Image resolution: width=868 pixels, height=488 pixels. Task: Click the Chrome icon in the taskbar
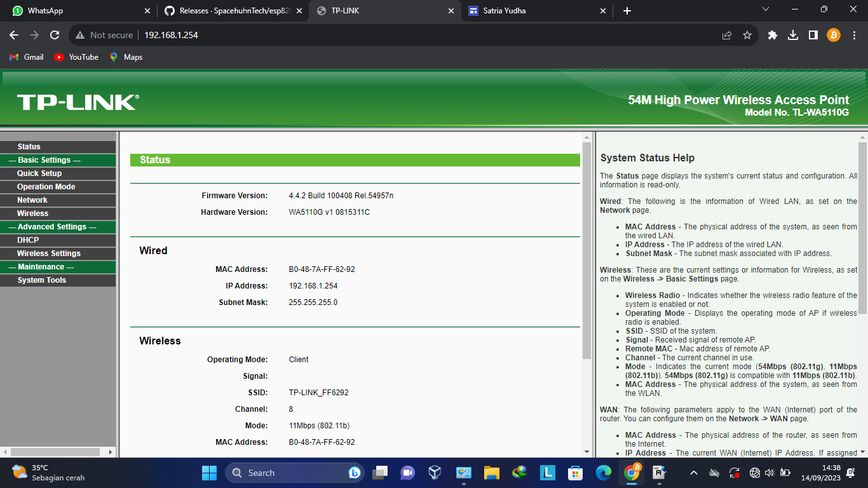click(x=632, y=473)
